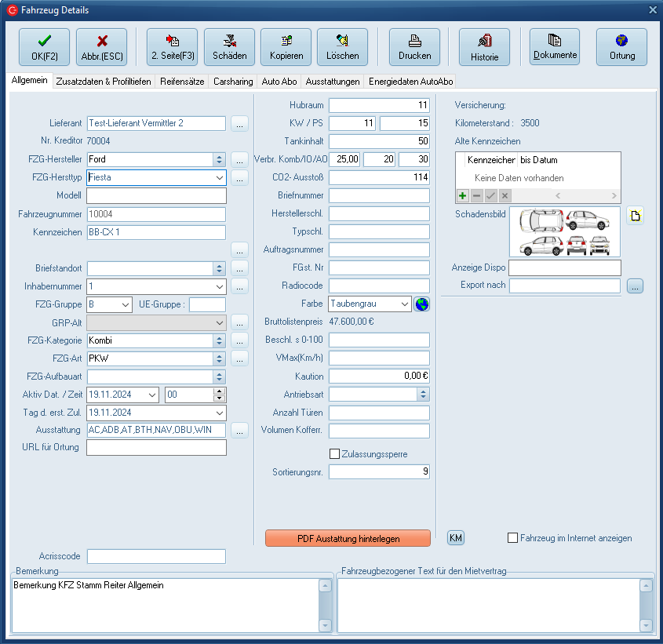Image resolution: width=663 pixels, height=644 pixels.
Task: Check Fahrzeug im Internet anzeigen
Action: [x=513, y=538]
